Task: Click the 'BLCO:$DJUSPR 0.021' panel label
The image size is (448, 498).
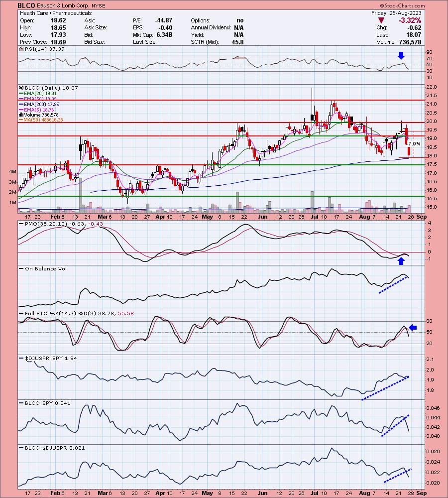Action: [55, 448]
